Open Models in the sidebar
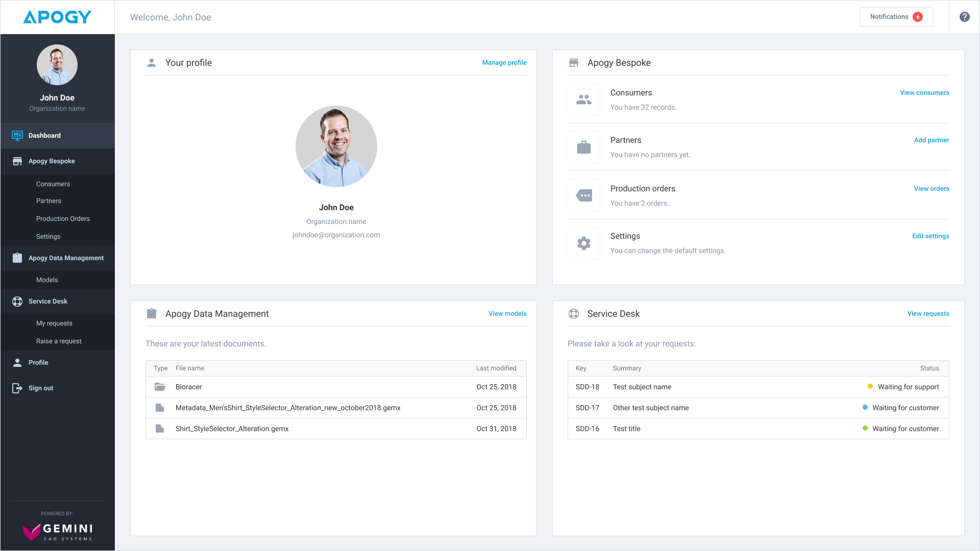 (47, 280)
